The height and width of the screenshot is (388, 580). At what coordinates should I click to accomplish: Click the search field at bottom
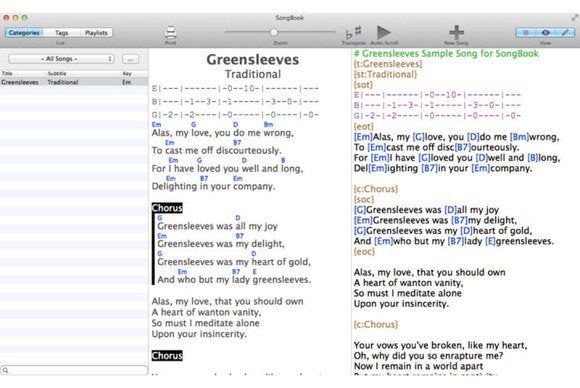point(74,370)
